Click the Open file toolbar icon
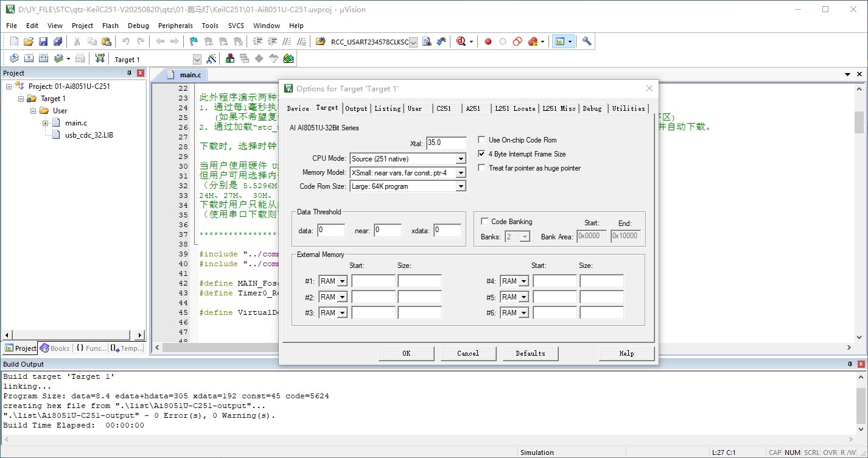The image size is (868, 458). (29, 41)
